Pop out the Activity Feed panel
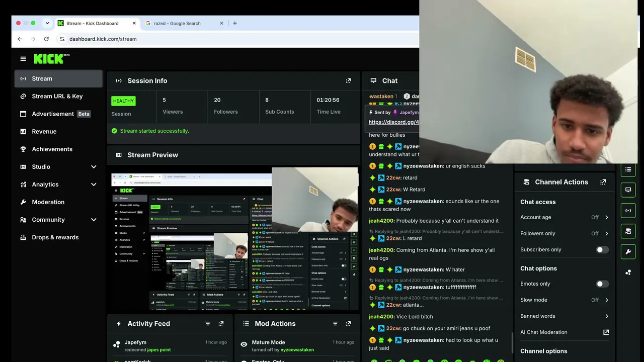 click(x=221, y=324)
